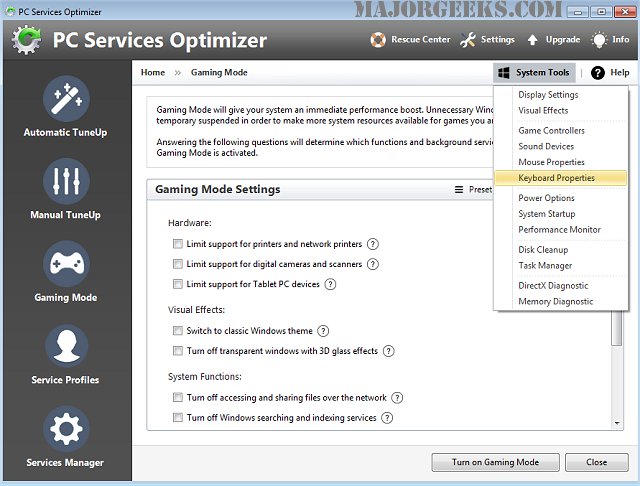
Task: Close the PC Services Optimizer window
Action: (x=625, y=12)
